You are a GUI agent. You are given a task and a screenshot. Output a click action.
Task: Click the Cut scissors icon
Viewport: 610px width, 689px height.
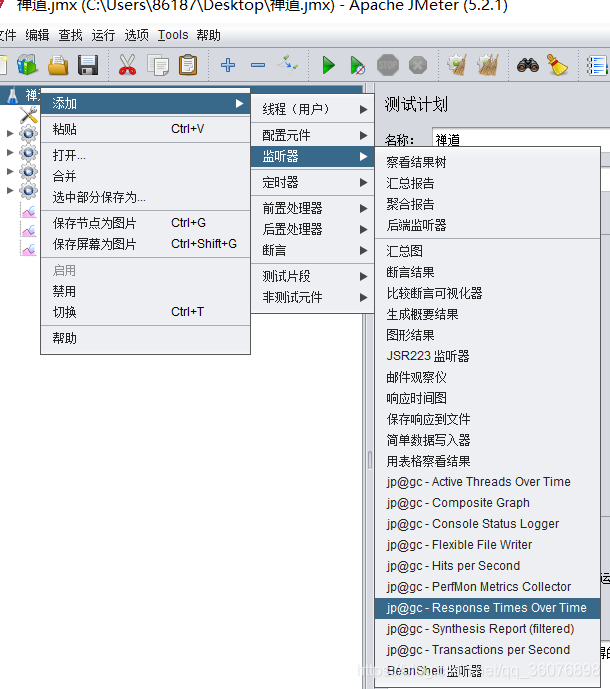coord(127,65)
